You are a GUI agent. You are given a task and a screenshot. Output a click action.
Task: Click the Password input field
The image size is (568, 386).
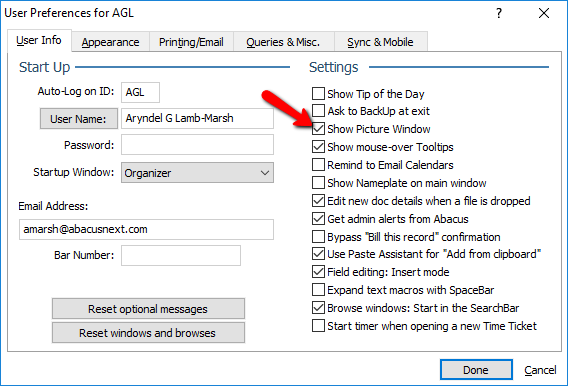197,145
